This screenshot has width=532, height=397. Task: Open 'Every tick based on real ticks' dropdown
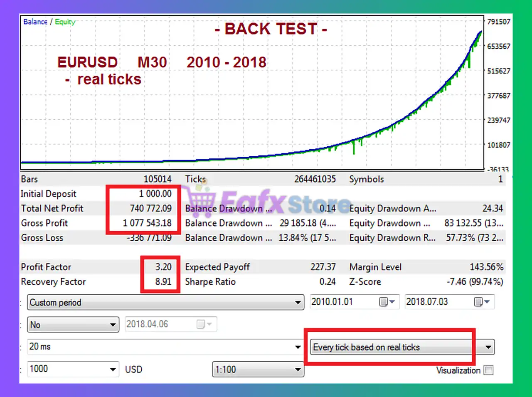488,347
